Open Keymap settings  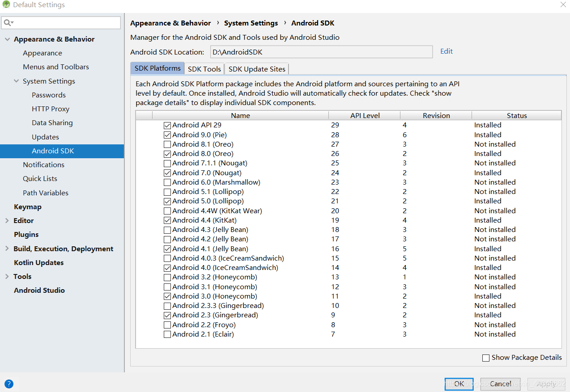(28, 207)
